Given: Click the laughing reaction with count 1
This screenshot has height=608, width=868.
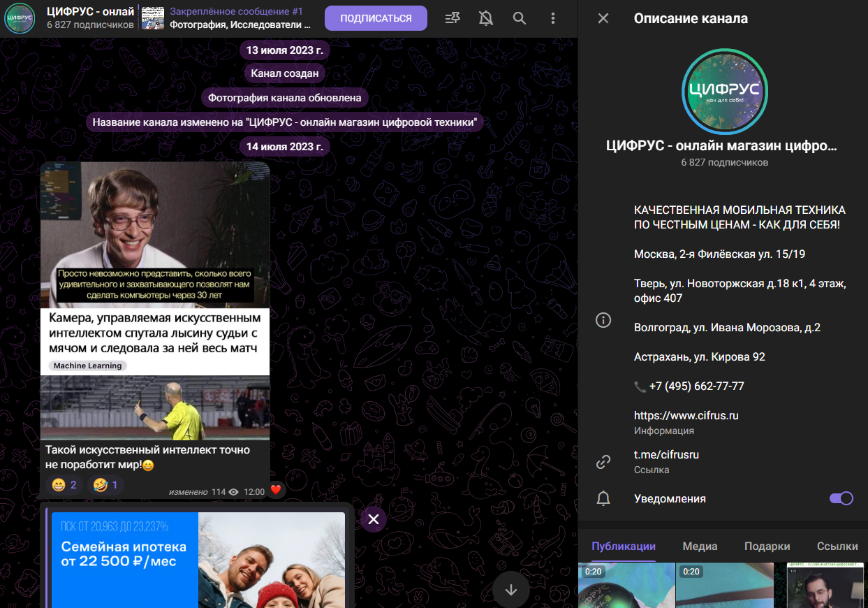Looking at the screenshot, I should point(105,484).
